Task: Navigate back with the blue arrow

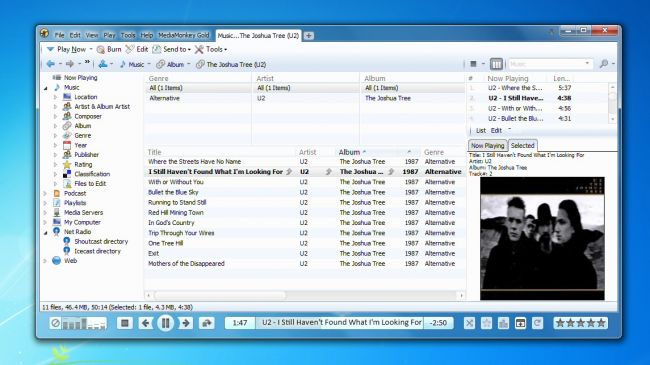Action: click(x=51, y=64)
